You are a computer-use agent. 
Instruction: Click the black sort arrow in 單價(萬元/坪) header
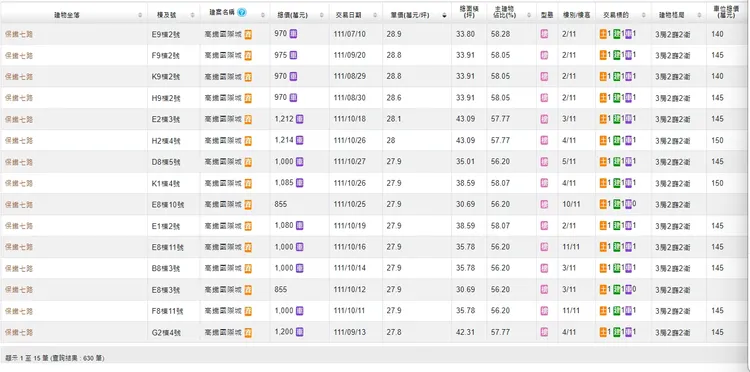[x=444, y=15]
